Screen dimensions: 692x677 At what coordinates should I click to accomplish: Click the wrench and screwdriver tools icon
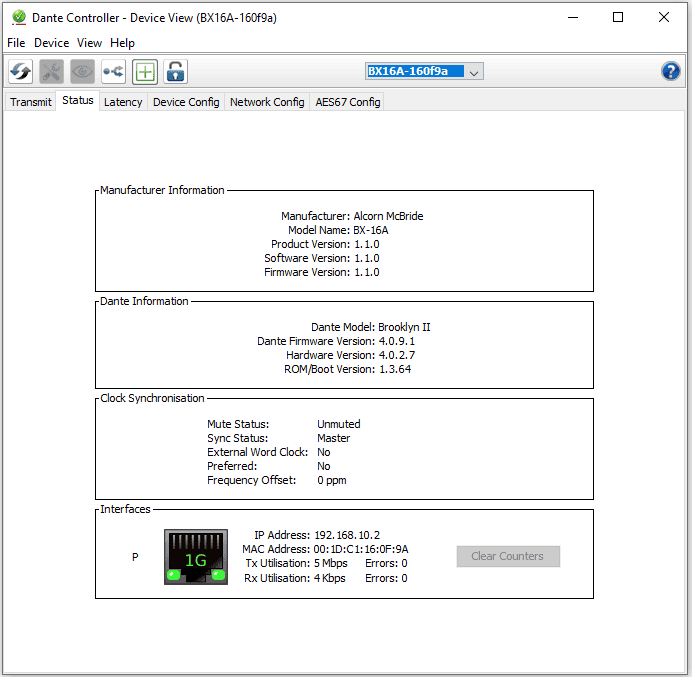(51, 72)
